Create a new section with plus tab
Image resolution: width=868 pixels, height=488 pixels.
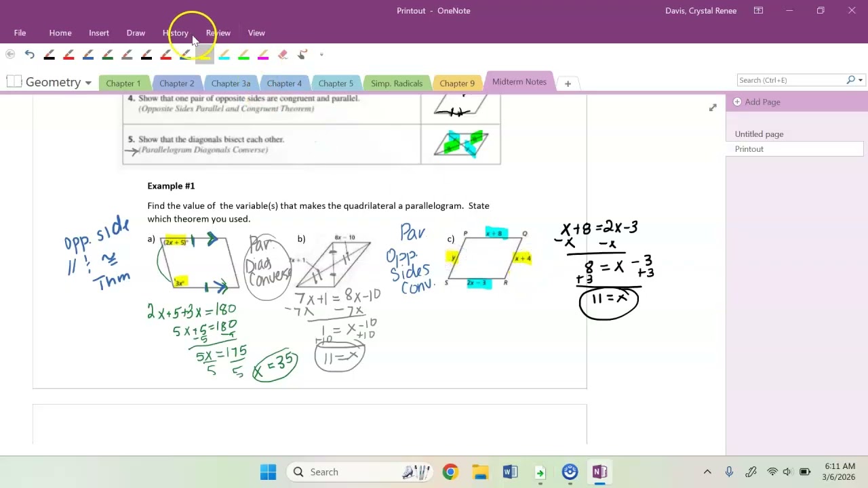tap(568, 83)
